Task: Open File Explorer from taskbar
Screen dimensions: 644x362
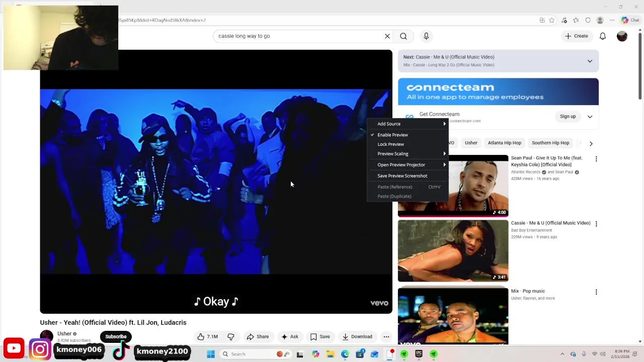Action: click(x=330, y=354)
